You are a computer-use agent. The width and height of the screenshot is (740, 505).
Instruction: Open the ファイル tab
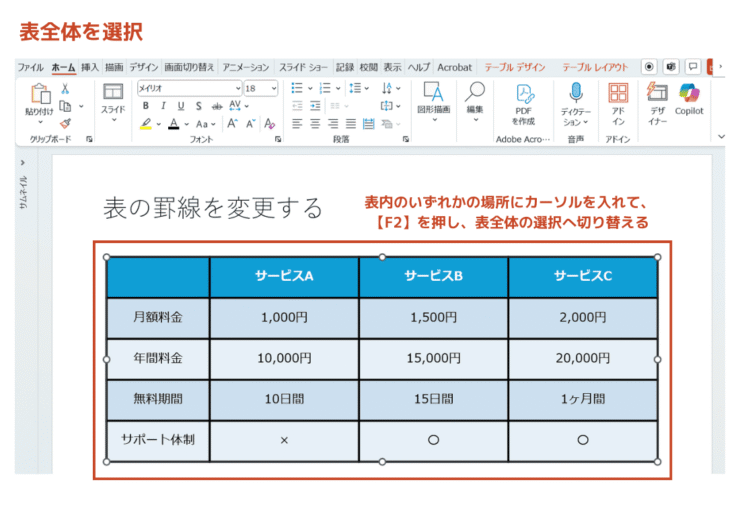click(31, 67)
